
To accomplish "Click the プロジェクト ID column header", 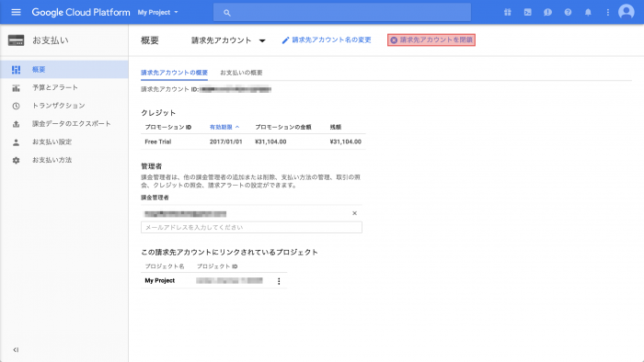I will (217, 266).
